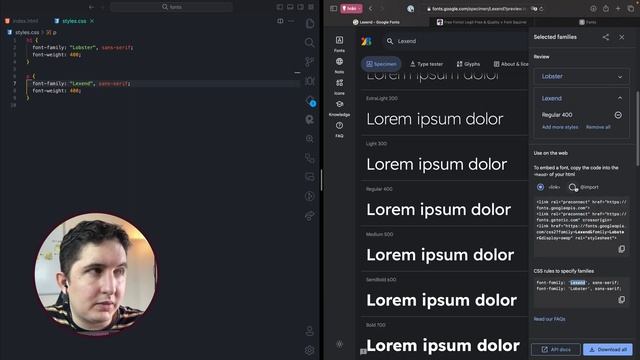Copy the link embed code
The height and width of the screenshot is (360, 640).
[621, 249]
